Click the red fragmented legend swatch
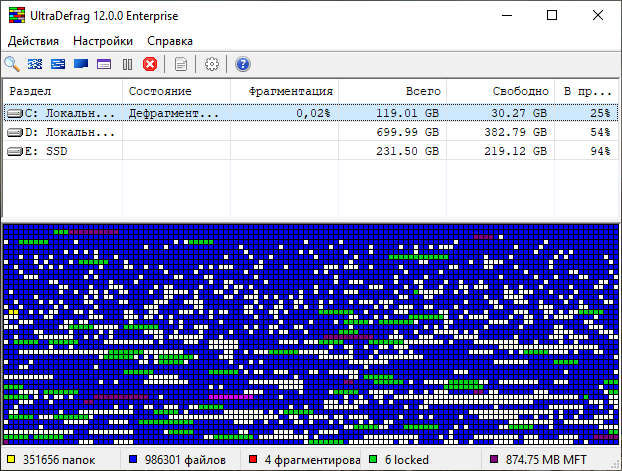622x471 pixels. click(x=252, y=460)
